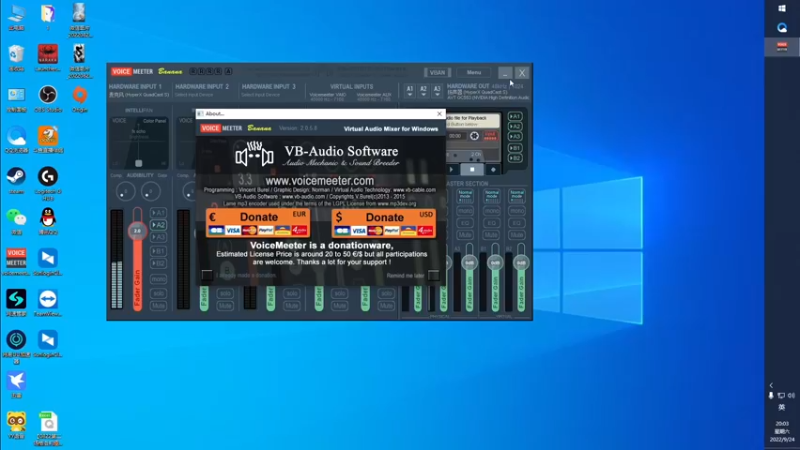Mute the Hardware Input 1 strip
The height and width of the screenshot is (450, 800).
coord(158,306)
